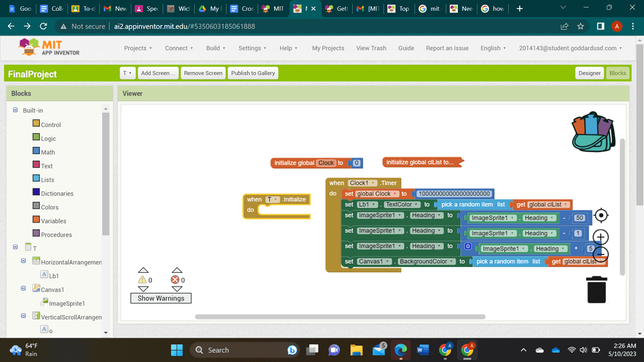Open the screen selector dropdown labeled T
The width and height of the screenshot is (644, 362).
127,73
